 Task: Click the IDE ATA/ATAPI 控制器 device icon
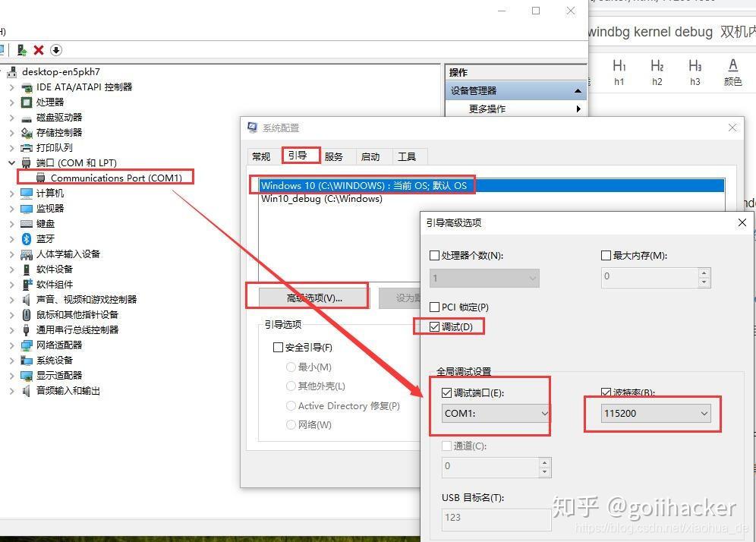pos(27,87)
